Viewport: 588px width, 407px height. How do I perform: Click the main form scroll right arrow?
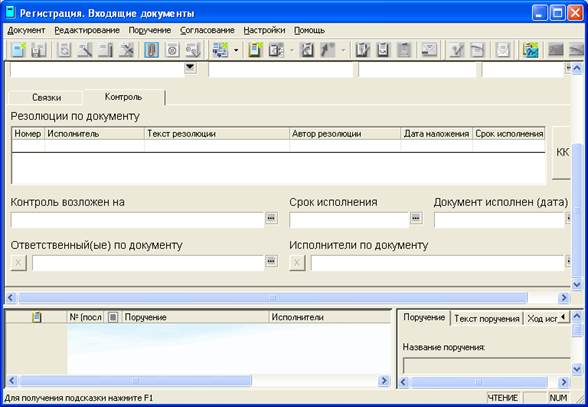coord(563,298)
